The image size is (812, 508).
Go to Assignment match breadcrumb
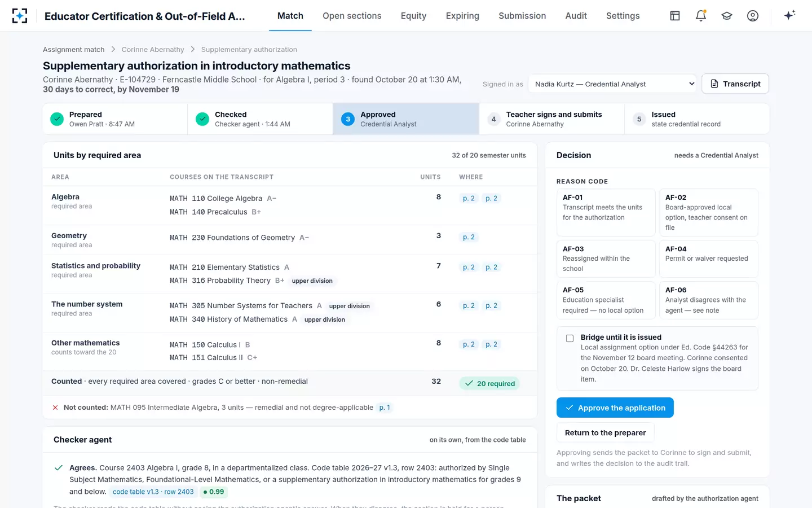tap(74, 50)
